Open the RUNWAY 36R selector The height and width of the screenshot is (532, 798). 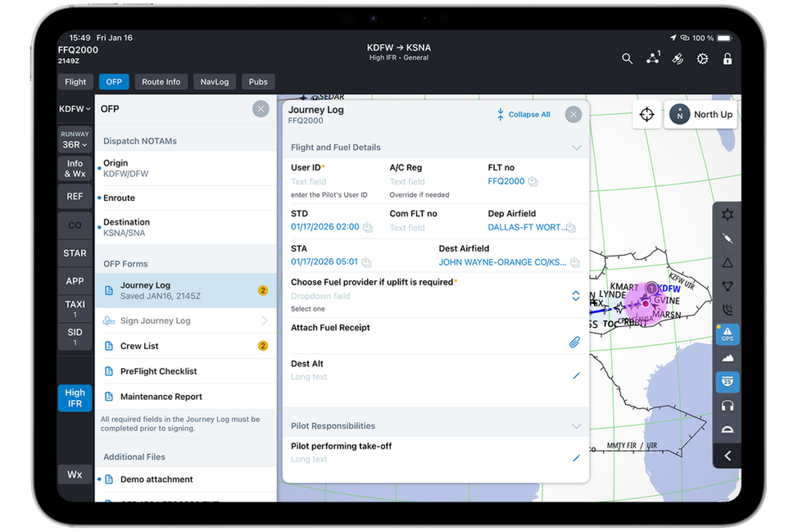[x=75, y=140]
